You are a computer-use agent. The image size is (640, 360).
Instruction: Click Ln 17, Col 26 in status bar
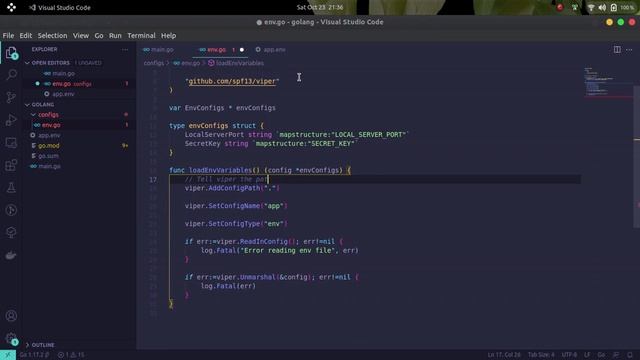point(504,355)
